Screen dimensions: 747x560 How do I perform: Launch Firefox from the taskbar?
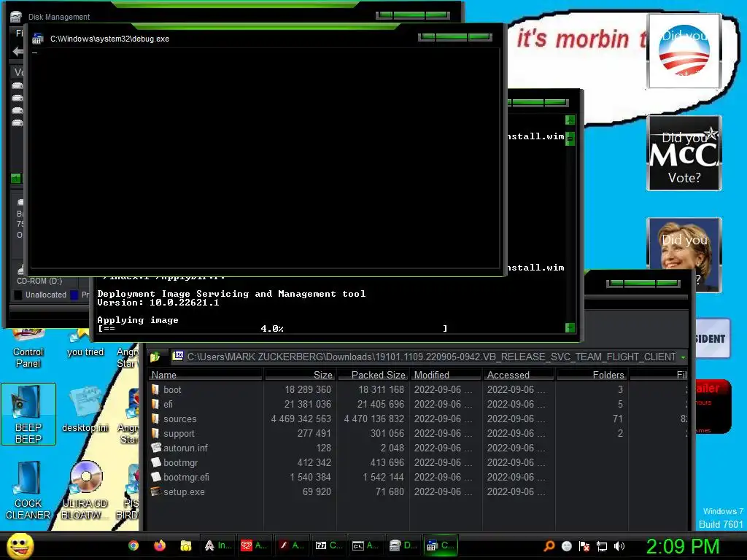click(160, 545)
